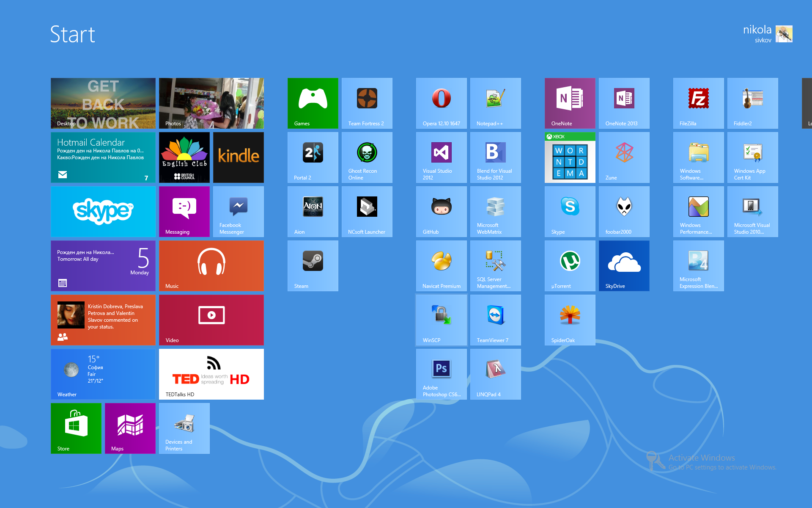The height and width of the screenshot is (508, 812).
Task: Open the Photos live tile
Action: point(211,103)
